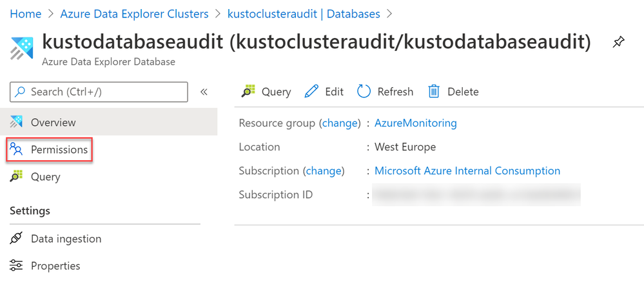The width and height of the screenshot is (644, 297).
Task: Open the Query item in the left sidebar
Action: click(45, 177)
